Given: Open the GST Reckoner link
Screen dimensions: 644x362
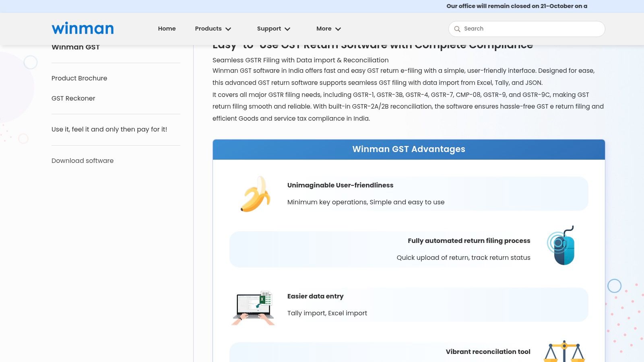Looking at the screenshot, I should (73, 98).
